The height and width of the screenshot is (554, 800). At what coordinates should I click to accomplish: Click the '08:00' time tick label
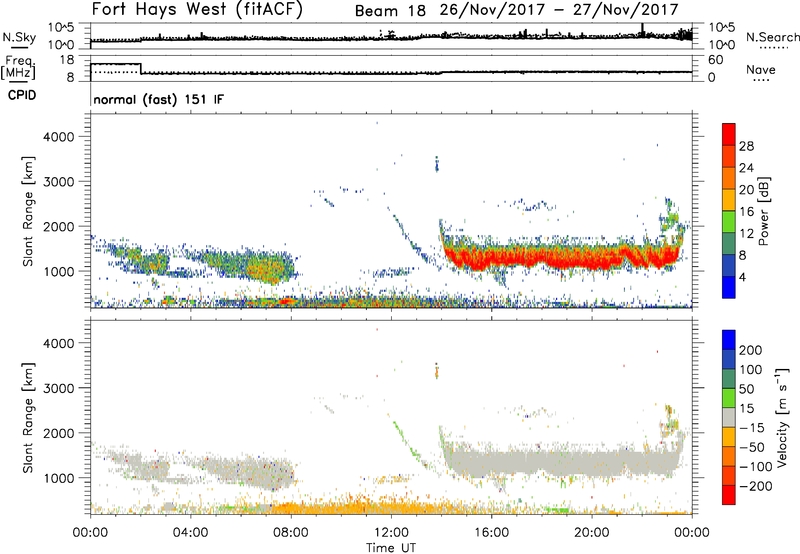point(290,533)
